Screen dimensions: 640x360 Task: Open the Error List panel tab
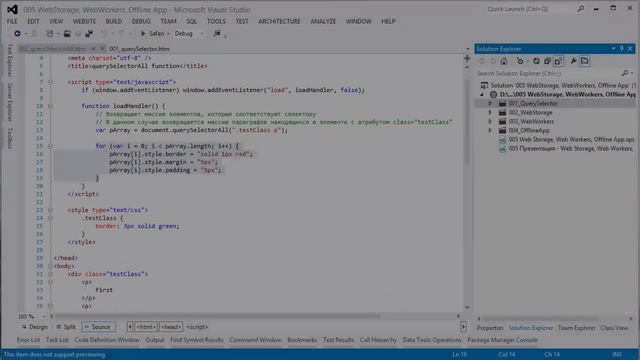[x=28, y=340]
